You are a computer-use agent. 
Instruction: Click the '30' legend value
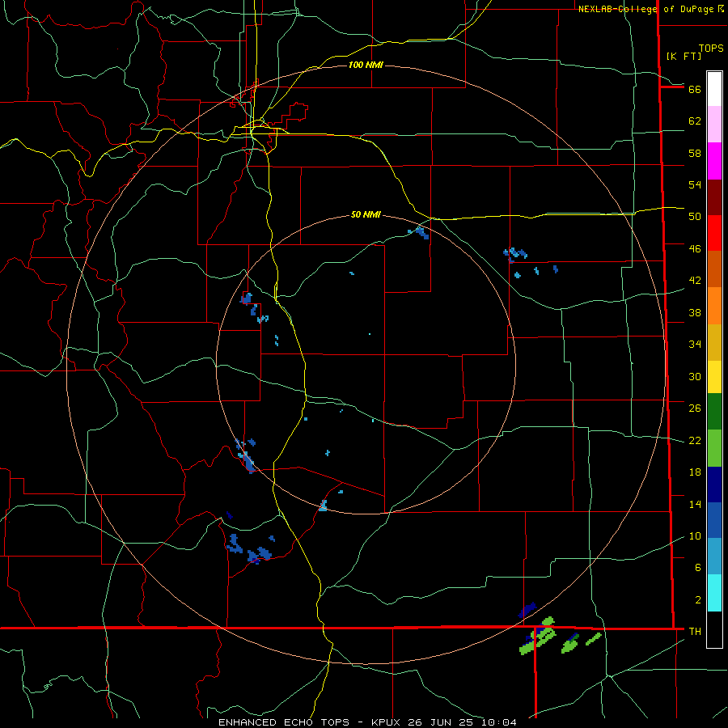(x=695, y=376)
